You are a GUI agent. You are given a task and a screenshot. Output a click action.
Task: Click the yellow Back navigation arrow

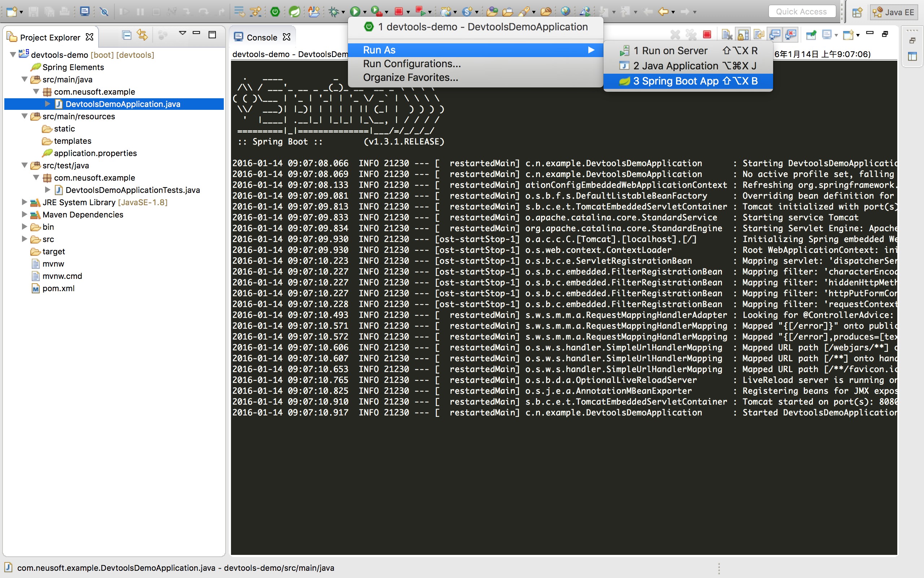663,12
